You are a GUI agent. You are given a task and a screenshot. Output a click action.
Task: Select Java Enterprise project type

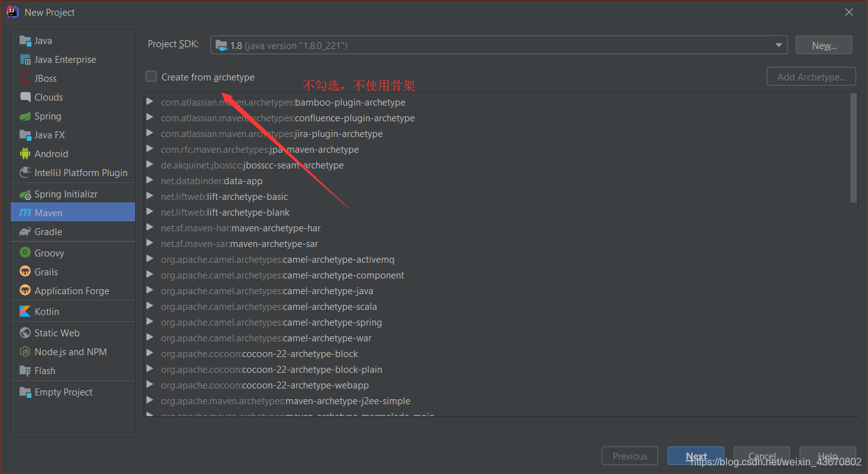point(73,60)
